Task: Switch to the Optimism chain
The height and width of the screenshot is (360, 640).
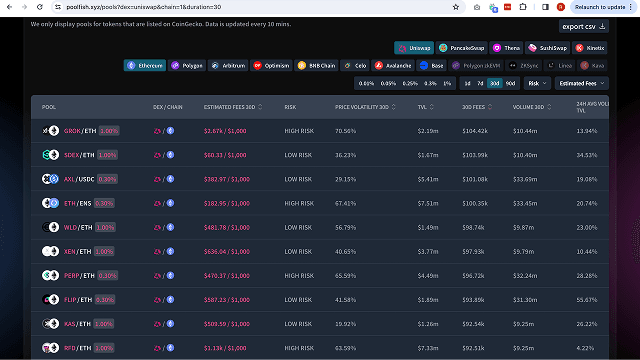Action: coord(271,65)
